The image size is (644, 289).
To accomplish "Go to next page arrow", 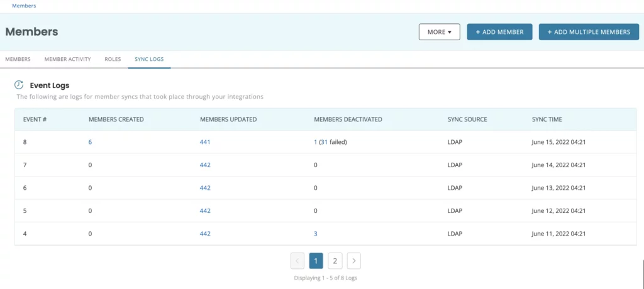I will click(353, 261).
